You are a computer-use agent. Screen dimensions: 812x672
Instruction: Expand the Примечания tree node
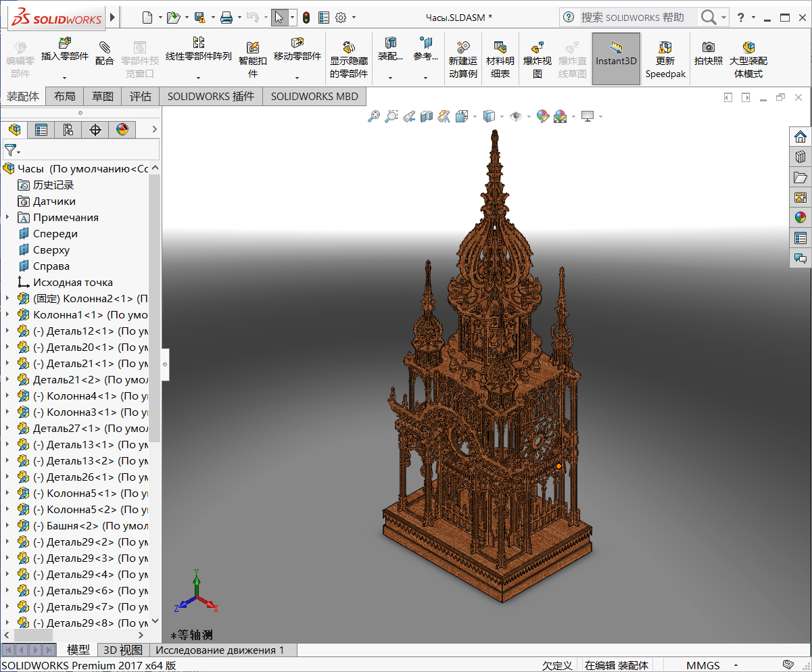[7, 217]
